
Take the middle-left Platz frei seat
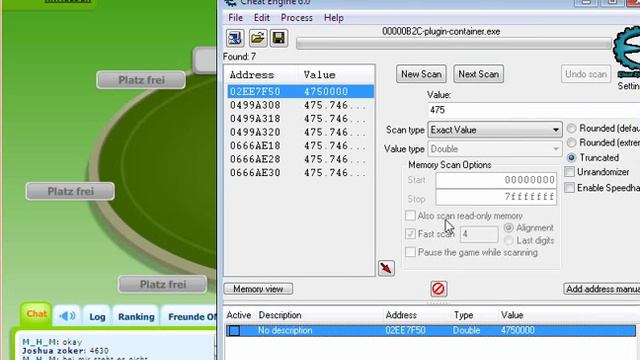(70, 191)
